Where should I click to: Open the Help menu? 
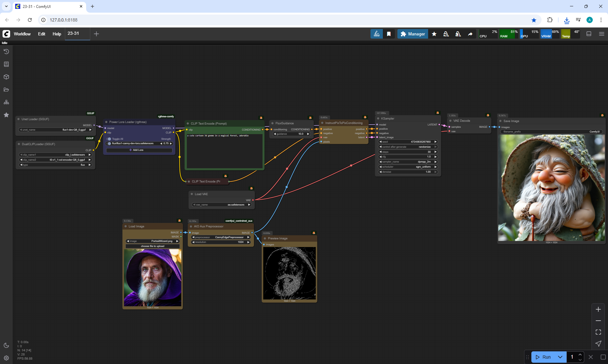point(57,34)
